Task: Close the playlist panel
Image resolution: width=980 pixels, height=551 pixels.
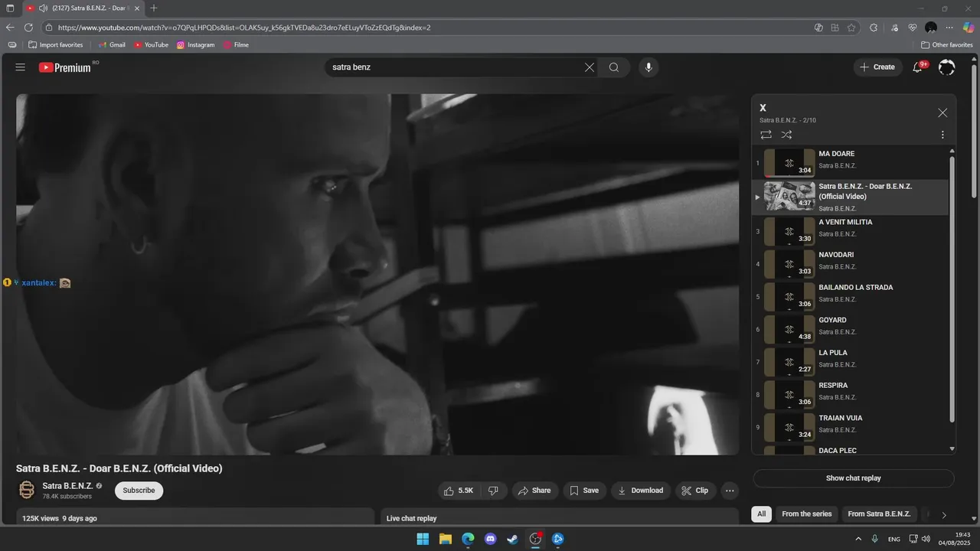Action: pyautogui.click(x=942, y=112)
